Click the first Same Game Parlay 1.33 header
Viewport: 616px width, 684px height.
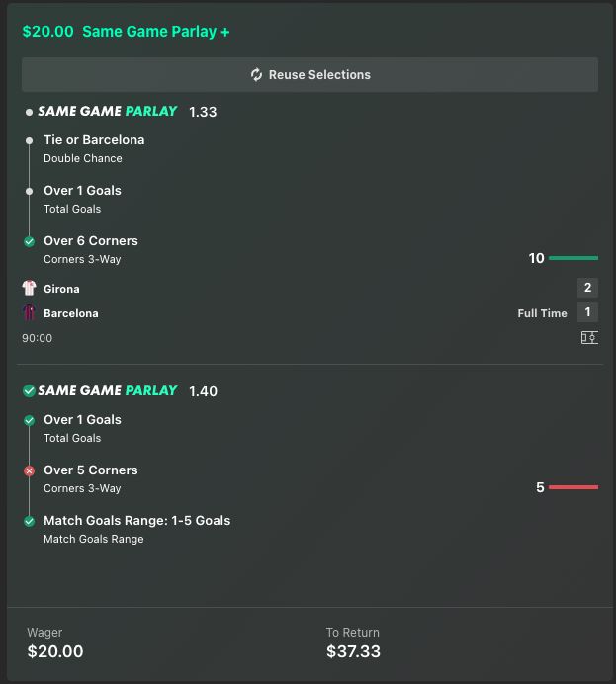click(x=119, y=112)
